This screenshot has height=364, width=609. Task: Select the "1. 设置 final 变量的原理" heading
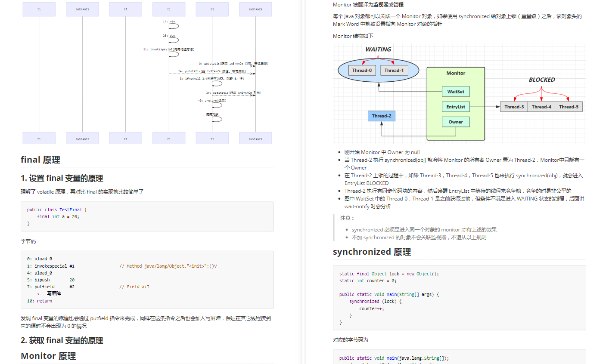(62, 178)
